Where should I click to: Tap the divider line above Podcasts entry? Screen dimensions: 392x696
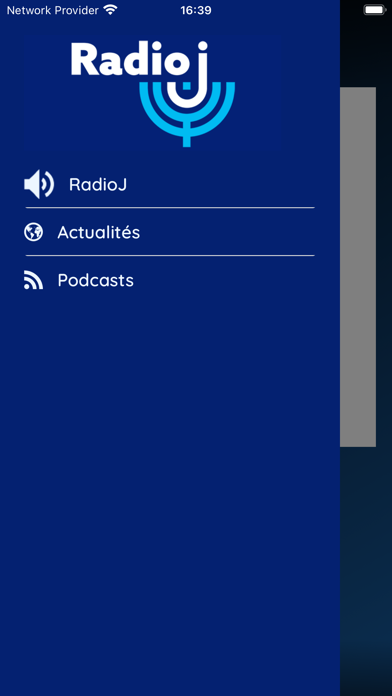(170, 255)
